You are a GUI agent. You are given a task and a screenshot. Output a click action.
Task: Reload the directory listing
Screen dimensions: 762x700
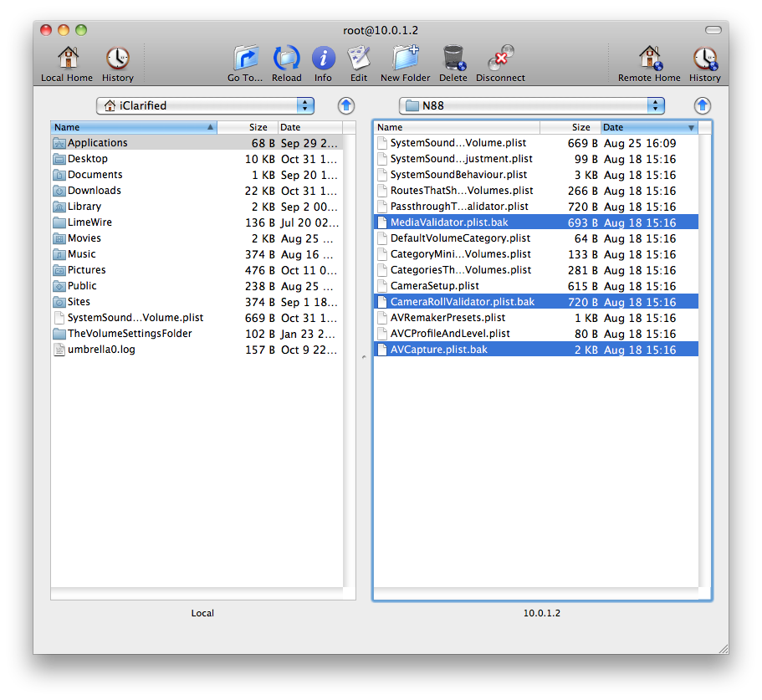(286, 59)
